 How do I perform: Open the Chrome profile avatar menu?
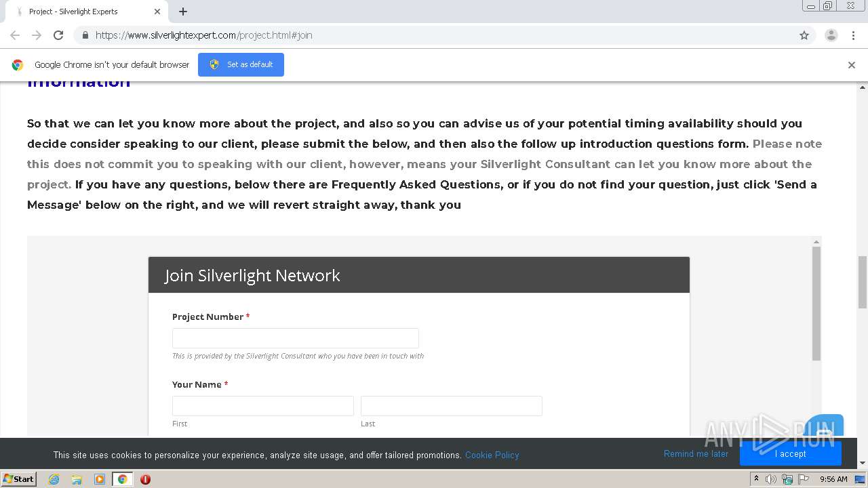point(831,35)
